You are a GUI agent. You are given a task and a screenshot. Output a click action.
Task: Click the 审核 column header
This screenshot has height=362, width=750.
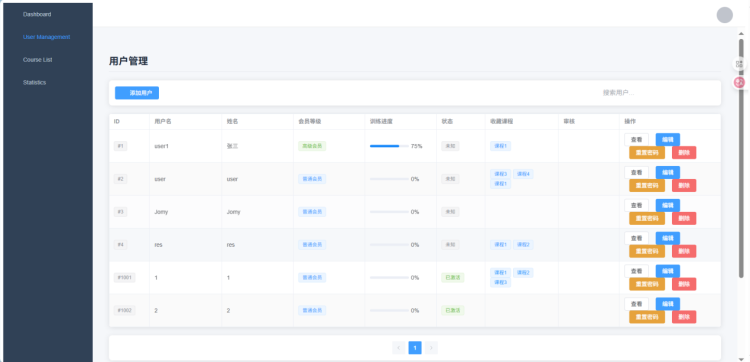pyautogui.click(x=569, y=121)
